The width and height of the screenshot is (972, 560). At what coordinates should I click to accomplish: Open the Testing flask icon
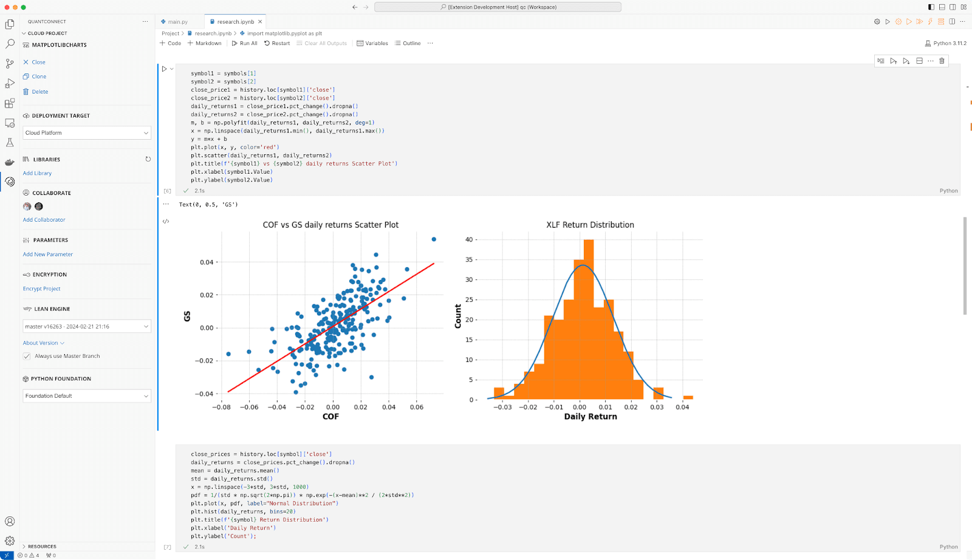(10, 143)
